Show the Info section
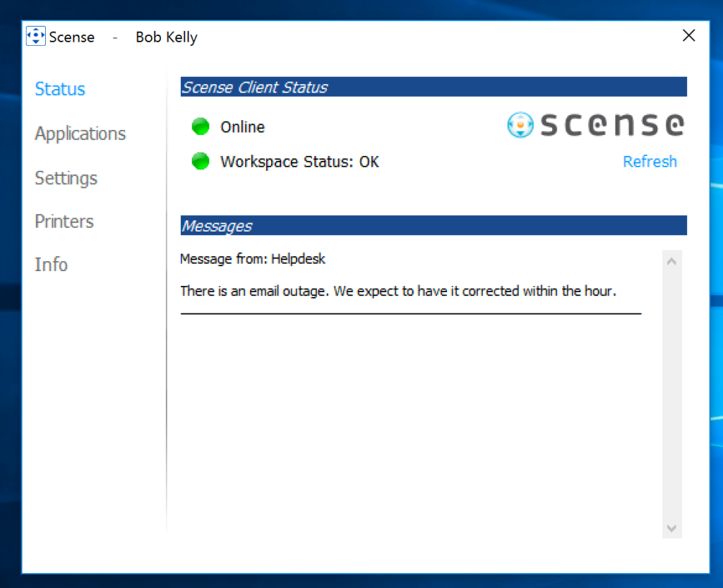 [51, 265]
